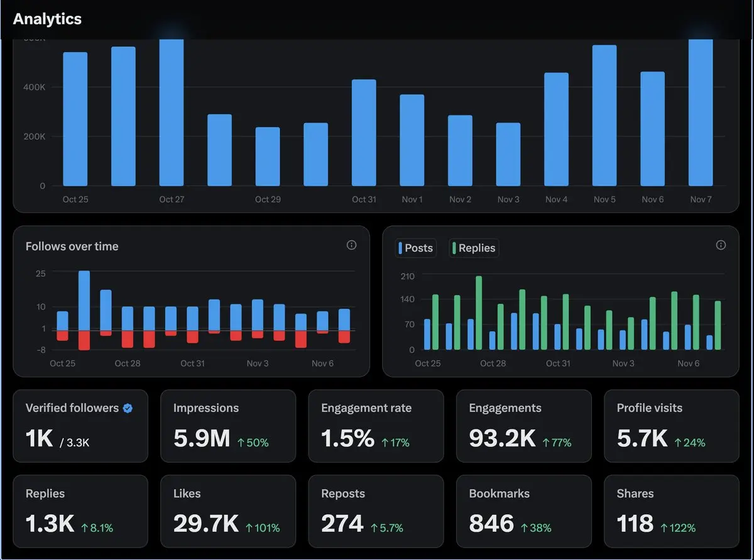The height and width of the screenshot is (560, 754).
Task: Click the info icon on Follows over time
Action: click(x=351, y=245)
